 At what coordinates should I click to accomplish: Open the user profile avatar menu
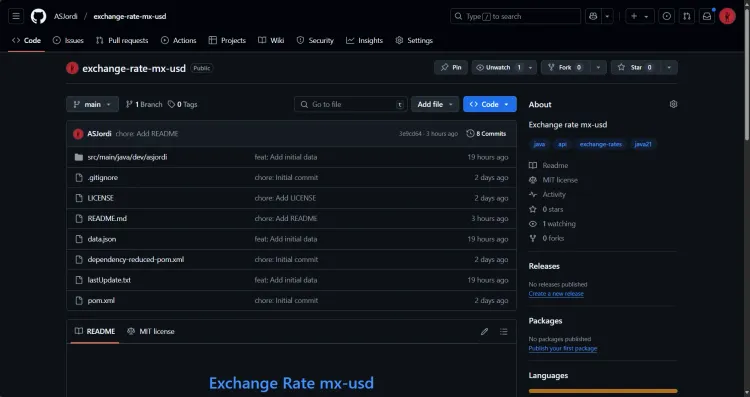pyautogui.click(x=727, y=16)
